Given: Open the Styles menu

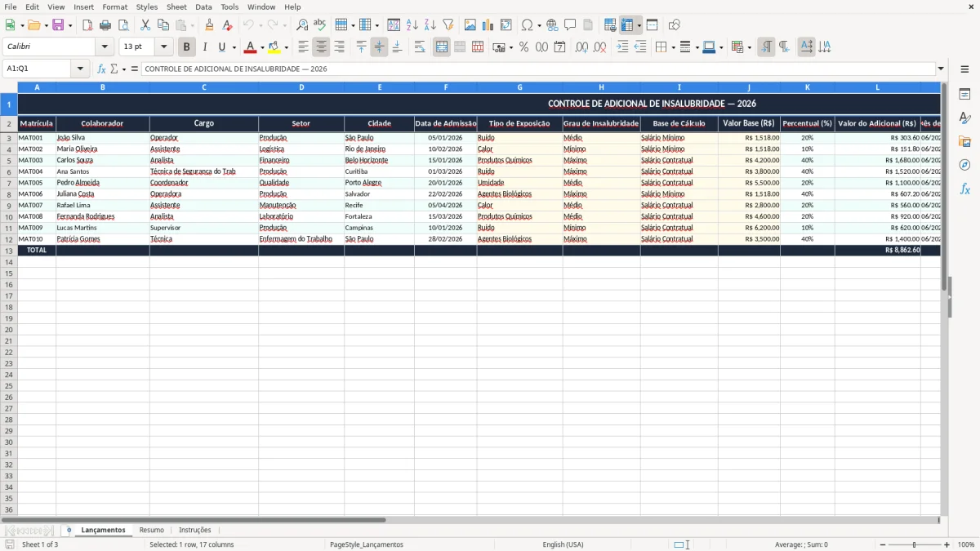Looking at the screenshot, I should coord(147,7).
